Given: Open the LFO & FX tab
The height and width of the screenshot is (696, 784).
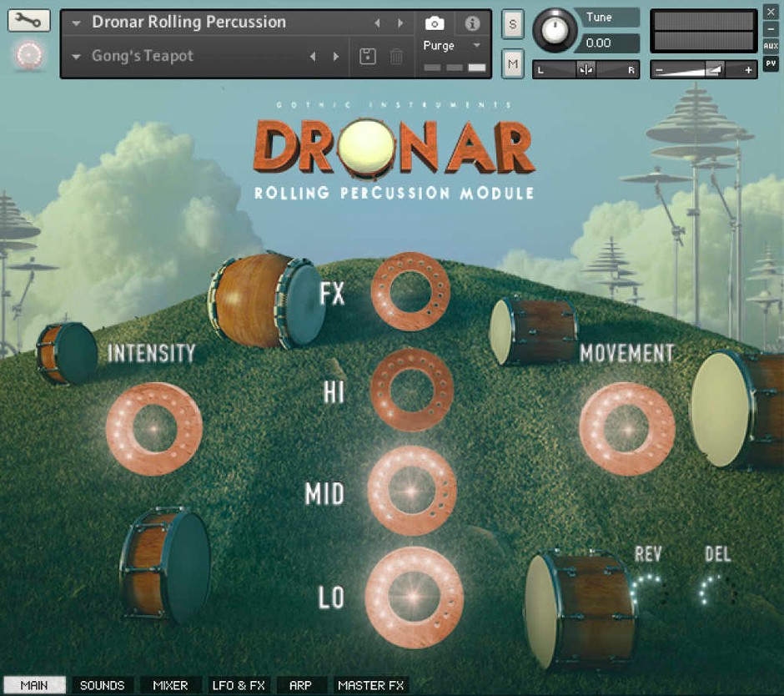Looking at the screenshot, I should pos(239,685).
